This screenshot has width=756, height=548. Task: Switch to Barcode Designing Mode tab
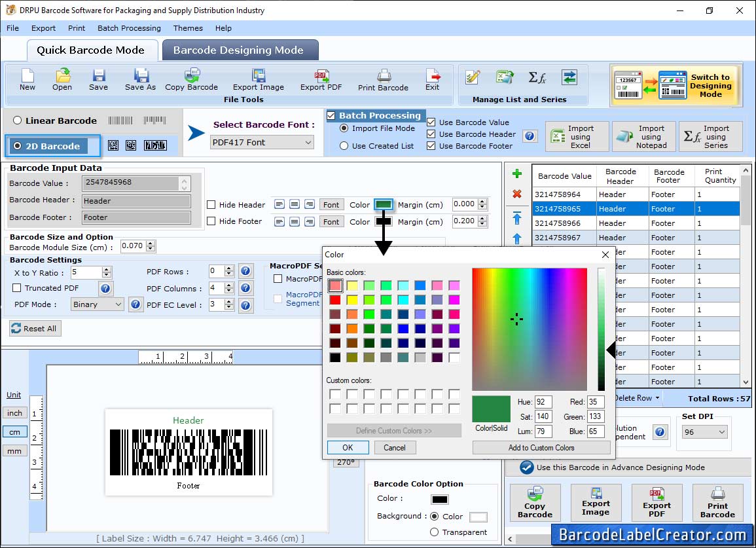point(239,50)
